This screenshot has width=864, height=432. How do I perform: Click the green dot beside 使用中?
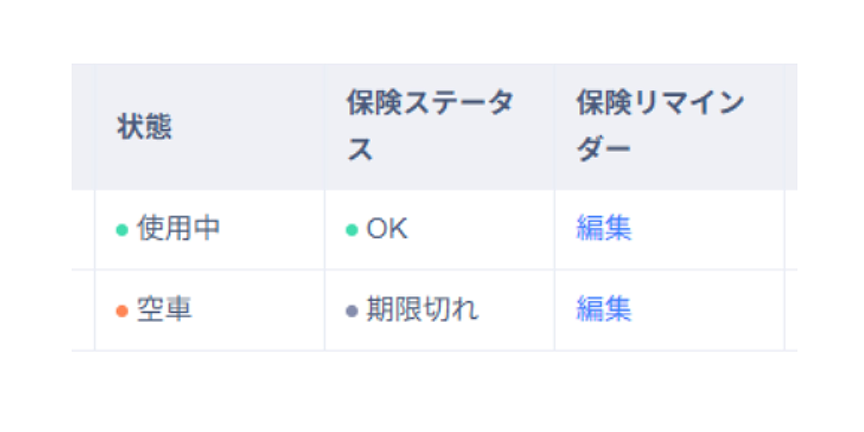pyautogui.click(x=122, y=230)
